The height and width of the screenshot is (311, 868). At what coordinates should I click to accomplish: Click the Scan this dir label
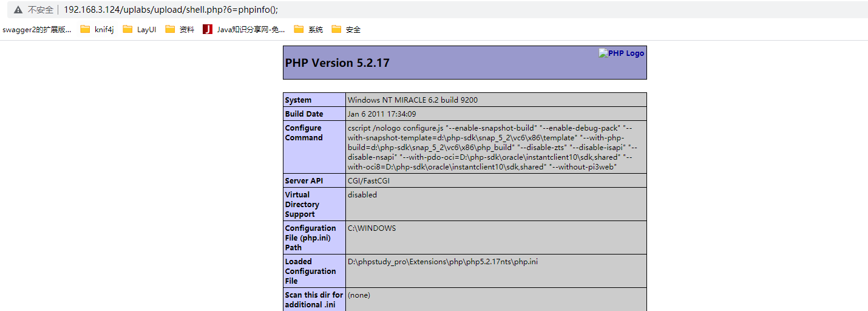(314, 299)
